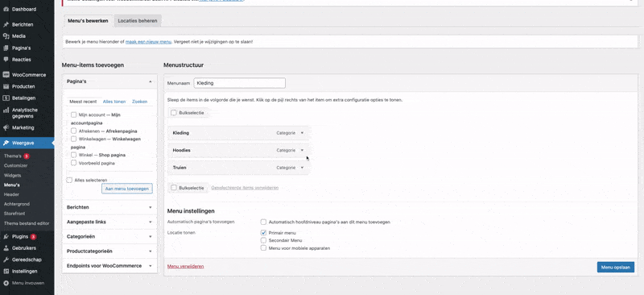Select the Kleding menu item bar

(238, 133)
